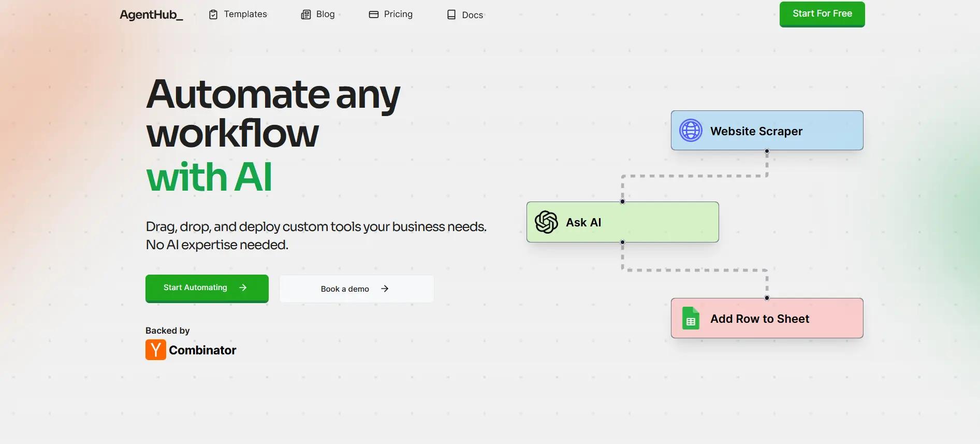Click the Blog newspaper icon
Screen dimensions: 980x444
[306, 15]
